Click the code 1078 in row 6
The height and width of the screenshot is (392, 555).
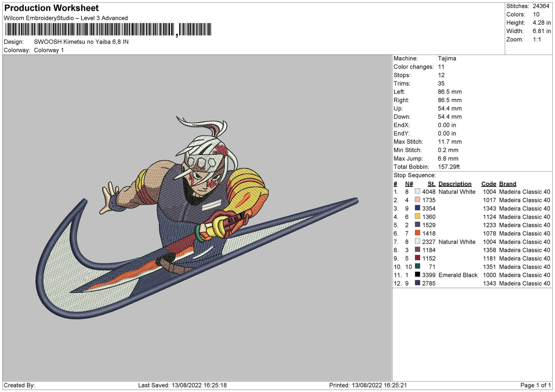click(x=489, y=233)
